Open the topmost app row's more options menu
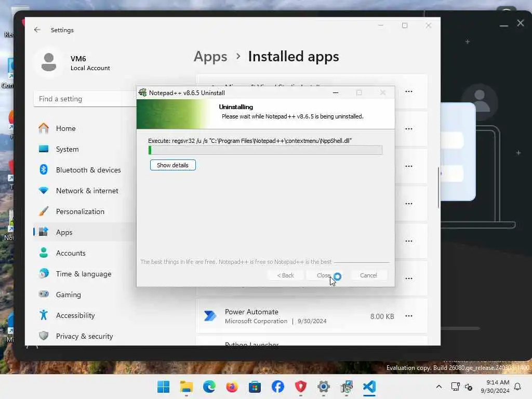This screenshot has height=399, width=532. point(409,91)
